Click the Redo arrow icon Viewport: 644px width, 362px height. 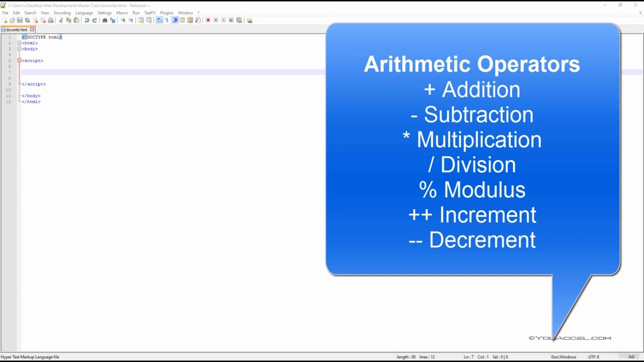(x=95, y=20)
